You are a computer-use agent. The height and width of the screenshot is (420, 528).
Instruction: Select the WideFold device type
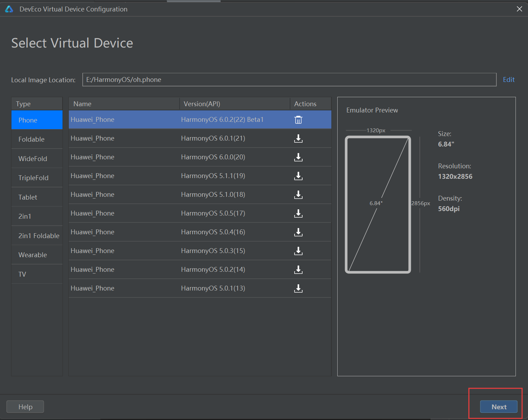pyautogui.click(x=37, y=159)
